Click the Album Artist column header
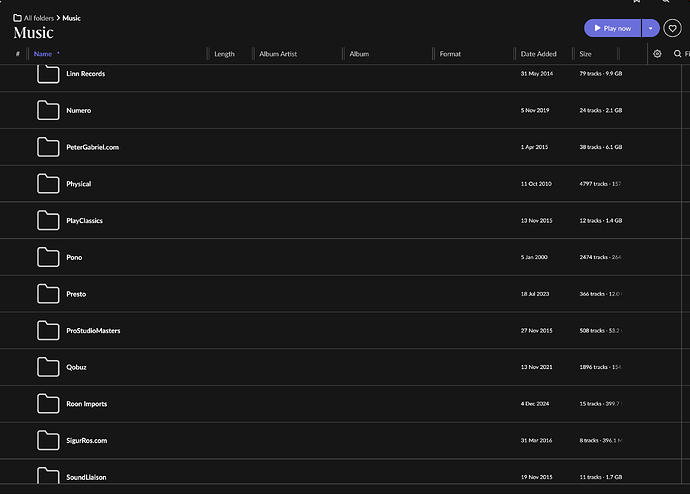 coord(278,54)
